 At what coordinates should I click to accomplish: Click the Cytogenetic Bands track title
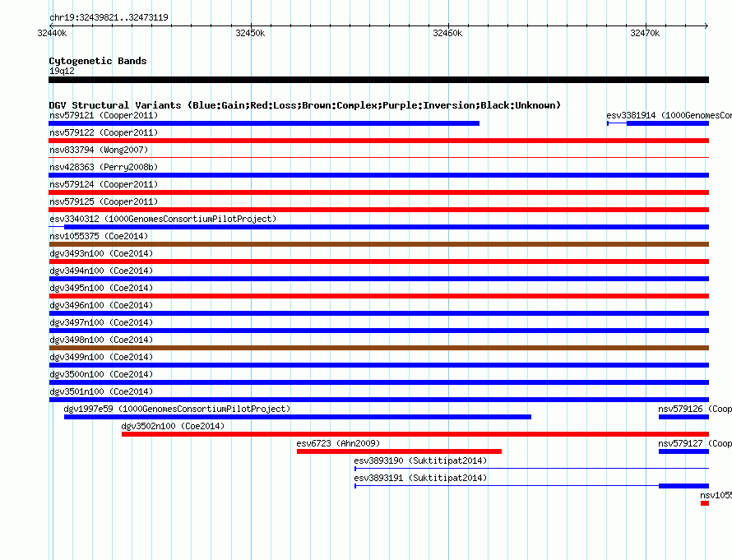[98, 61]
